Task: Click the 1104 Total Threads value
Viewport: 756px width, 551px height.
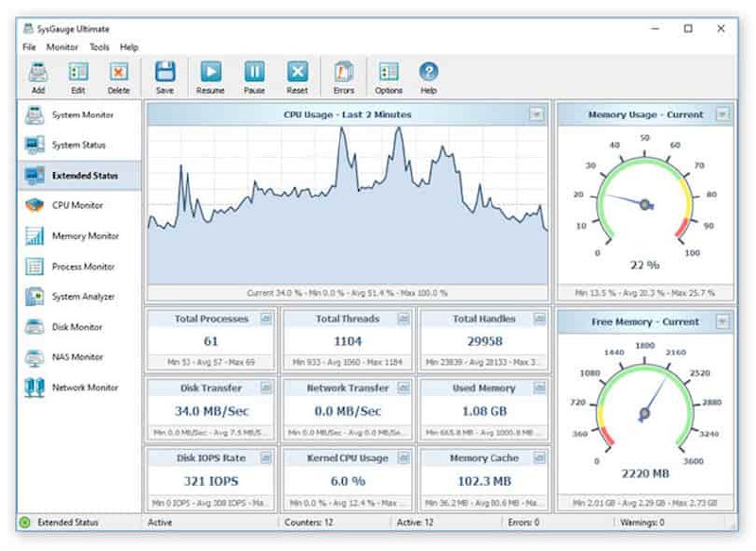Action: pyautogui.click(x=348, y=341)
